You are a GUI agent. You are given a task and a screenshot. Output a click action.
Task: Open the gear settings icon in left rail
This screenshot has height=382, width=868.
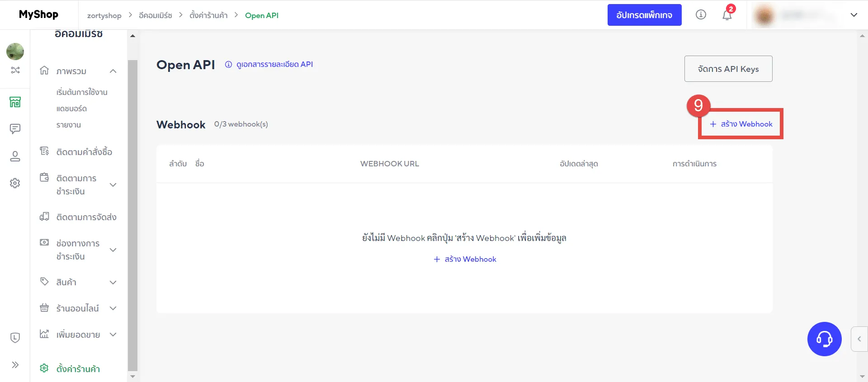[15, 183]
